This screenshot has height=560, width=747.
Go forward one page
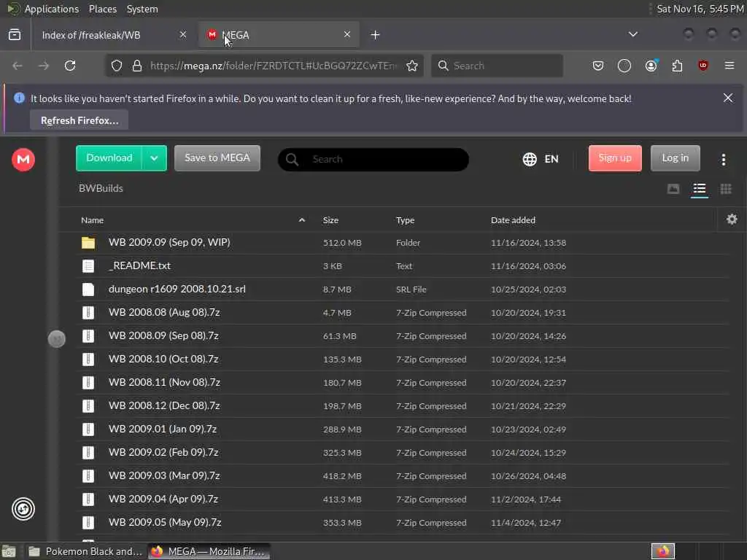point(44,66)
